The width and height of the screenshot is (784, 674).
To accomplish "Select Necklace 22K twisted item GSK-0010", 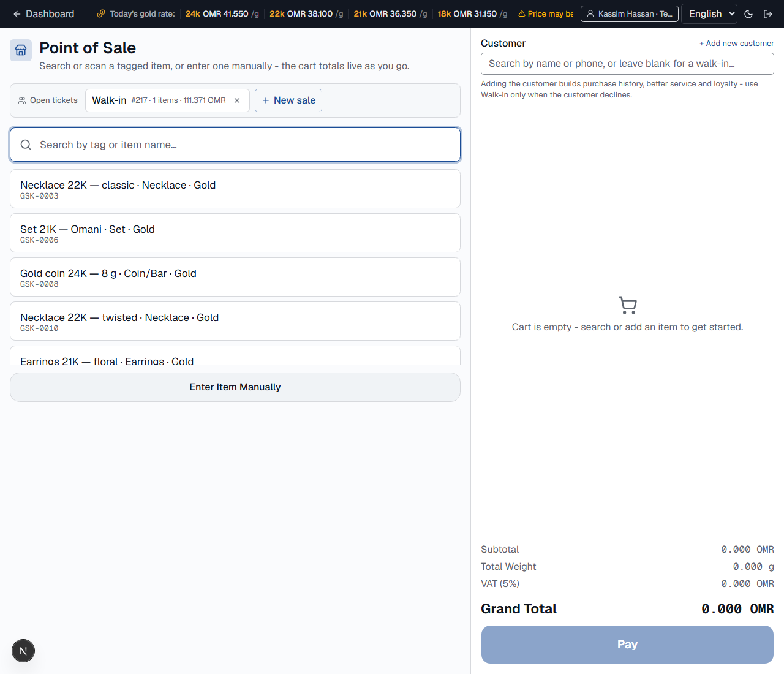I will pyautogui.click(x=235, y=321).
